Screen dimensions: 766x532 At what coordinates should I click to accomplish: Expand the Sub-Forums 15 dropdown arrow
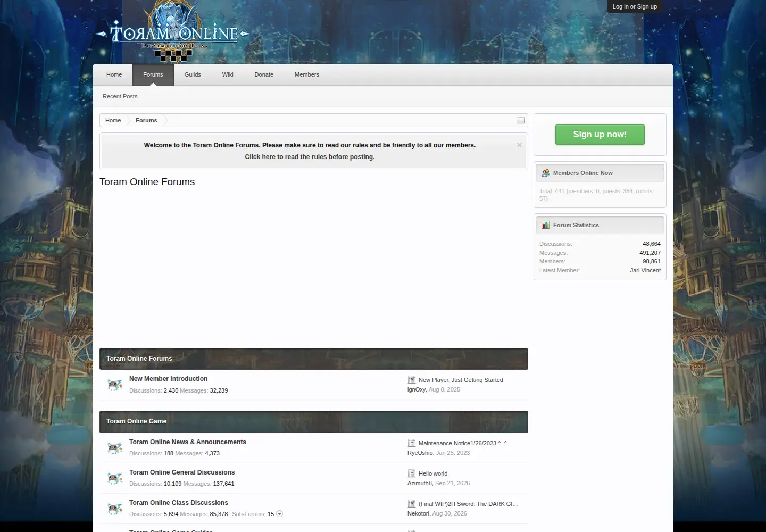pyautogui.click(x=280, y=514)
